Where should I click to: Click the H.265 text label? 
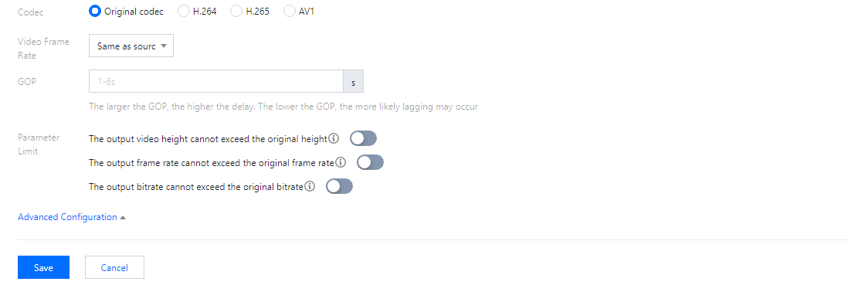click(257, 11)
